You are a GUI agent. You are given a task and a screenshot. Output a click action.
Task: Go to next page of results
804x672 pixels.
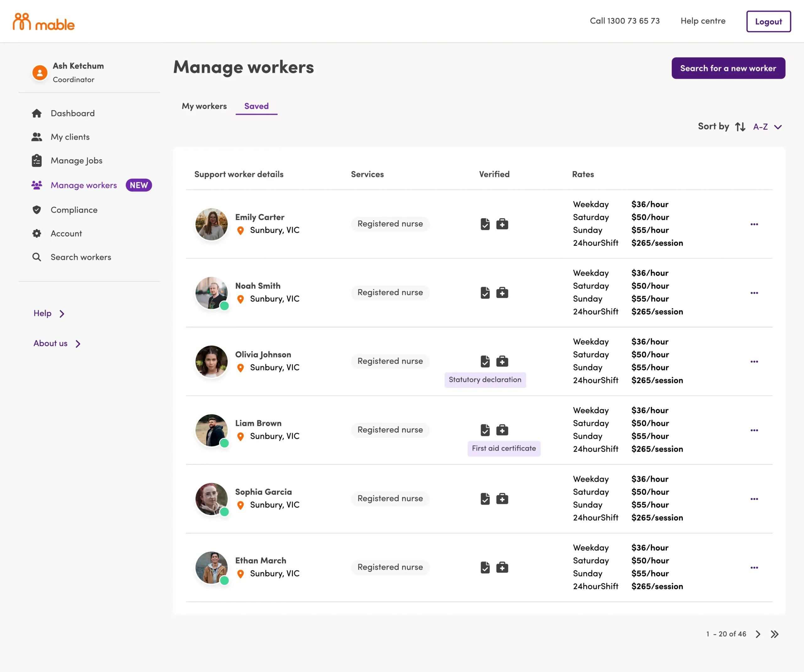pyautogui.click(x=758, y=634)
